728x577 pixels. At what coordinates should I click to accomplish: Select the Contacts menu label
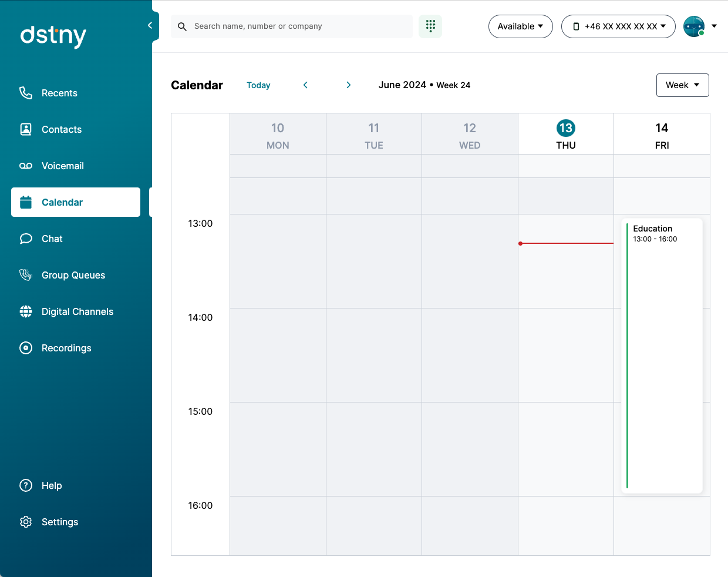pos(62,129)
